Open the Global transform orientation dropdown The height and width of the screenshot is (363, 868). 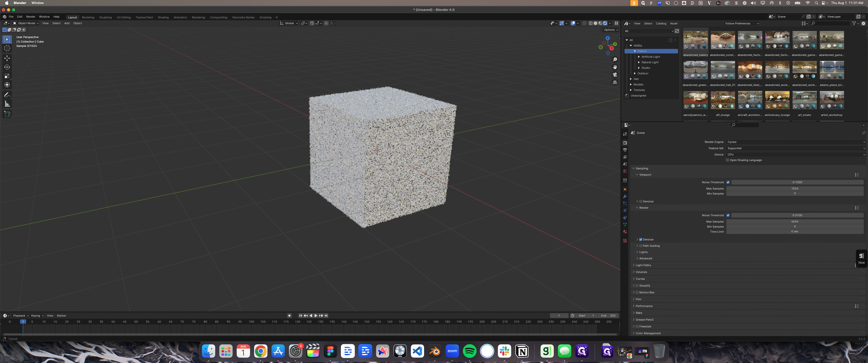click(289, 23)
